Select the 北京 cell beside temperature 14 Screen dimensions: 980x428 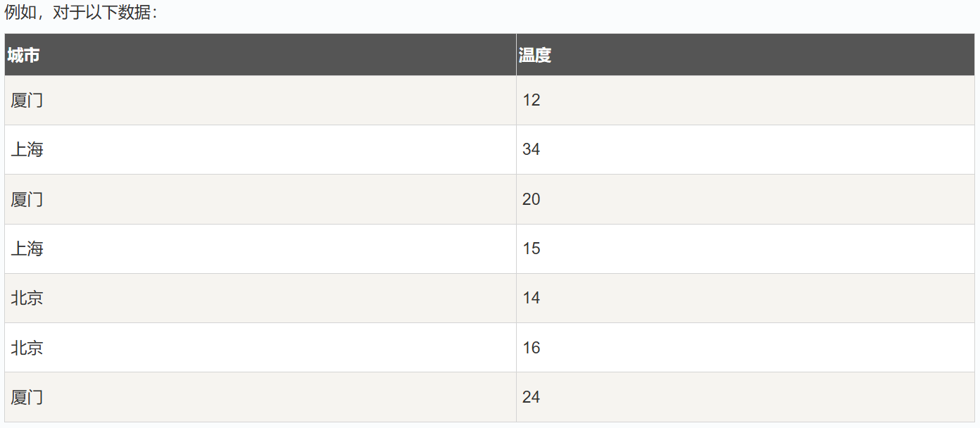pos(260,298)
